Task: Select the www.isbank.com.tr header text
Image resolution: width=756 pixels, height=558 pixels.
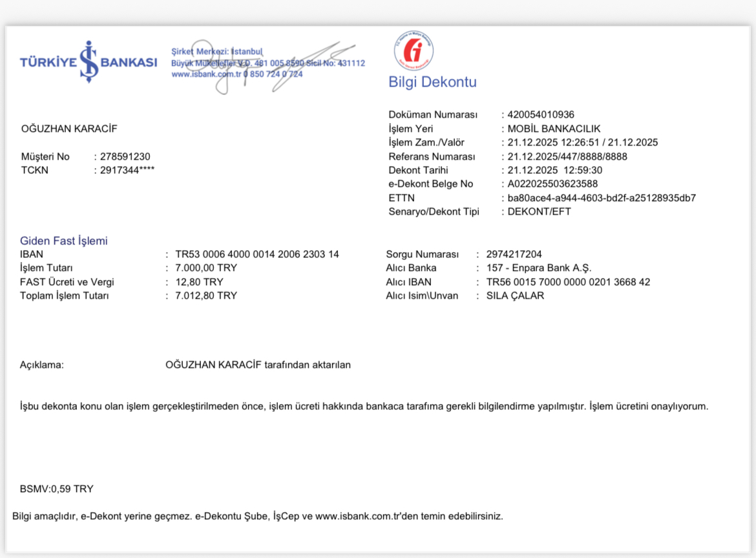Action: click(x=206, y=74)
